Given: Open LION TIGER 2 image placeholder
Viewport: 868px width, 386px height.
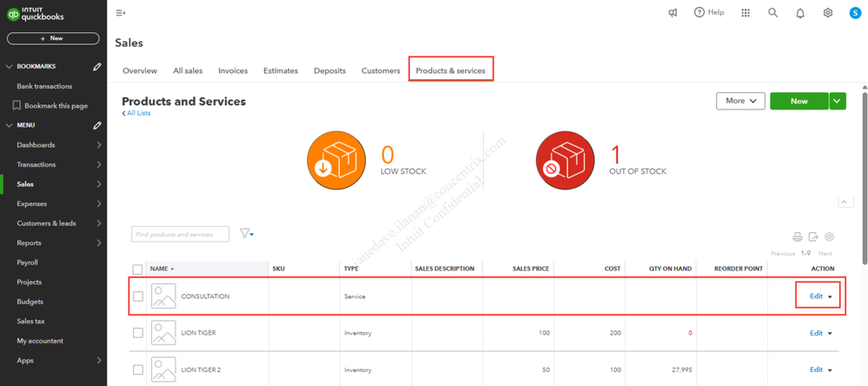Looking at the screenshot, I should [163, 369].
